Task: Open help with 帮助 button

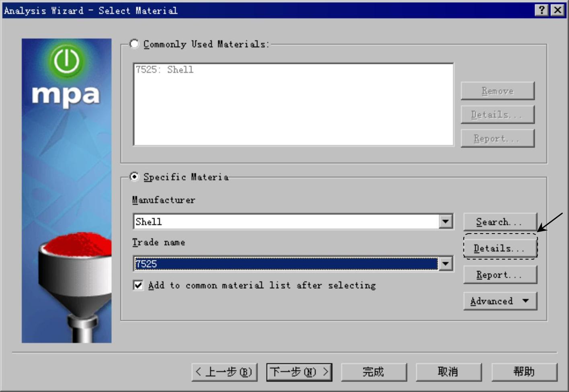Action: 524,372
